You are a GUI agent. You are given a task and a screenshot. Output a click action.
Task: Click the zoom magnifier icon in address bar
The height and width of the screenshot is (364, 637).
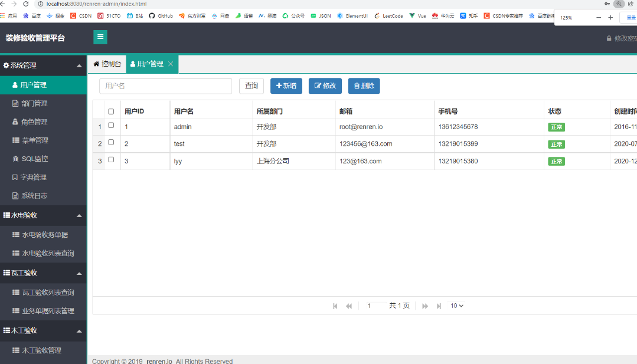point(619,4)
